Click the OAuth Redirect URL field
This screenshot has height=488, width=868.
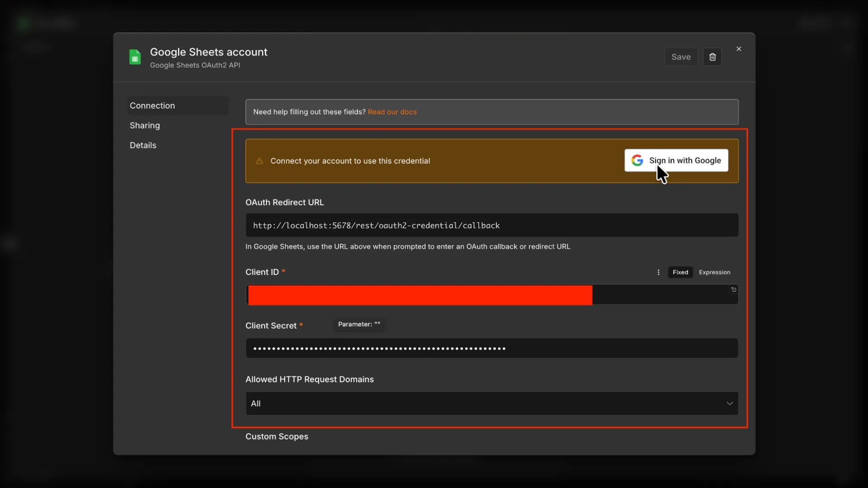point(492,225)
